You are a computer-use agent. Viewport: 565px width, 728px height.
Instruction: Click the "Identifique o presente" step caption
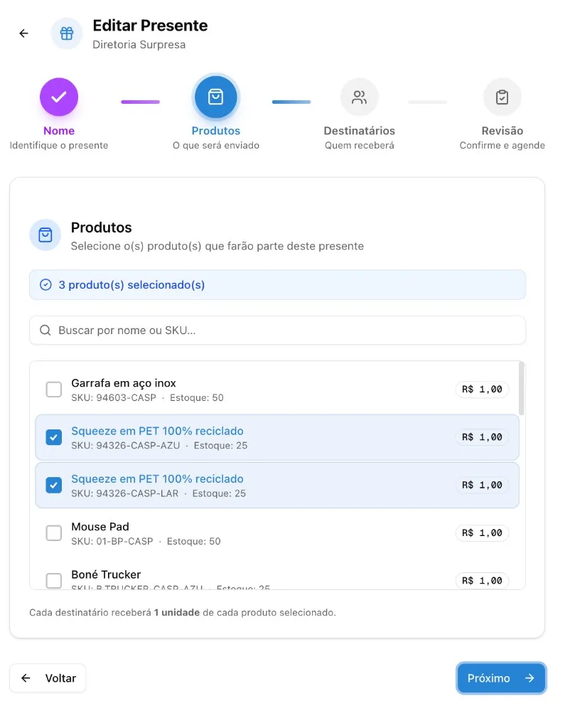point(59,145)
